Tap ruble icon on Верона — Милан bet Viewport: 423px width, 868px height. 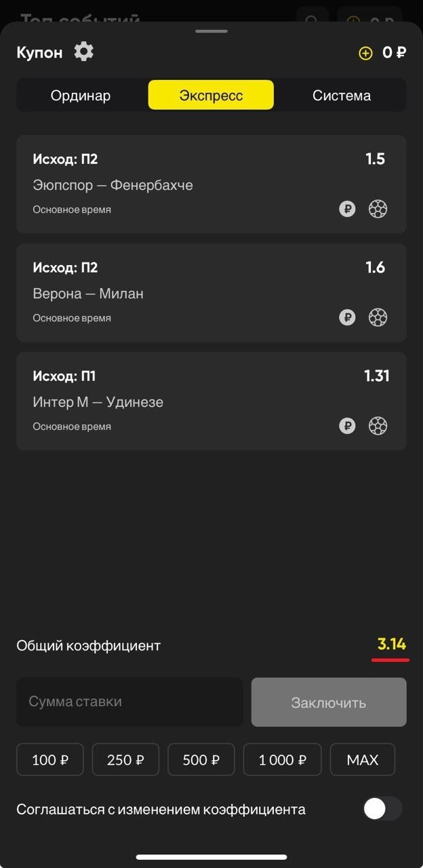pyautogui.click(x=347, y=317)
